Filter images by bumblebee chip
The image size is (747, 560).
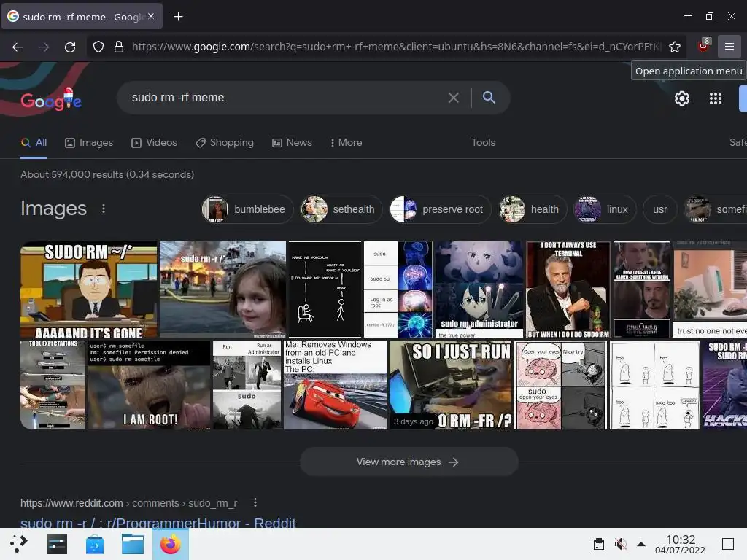[247, 209]
